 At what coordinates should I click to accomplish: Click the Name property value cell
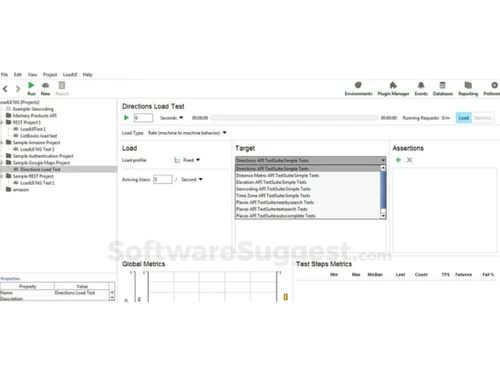click(x=82, y=293)
